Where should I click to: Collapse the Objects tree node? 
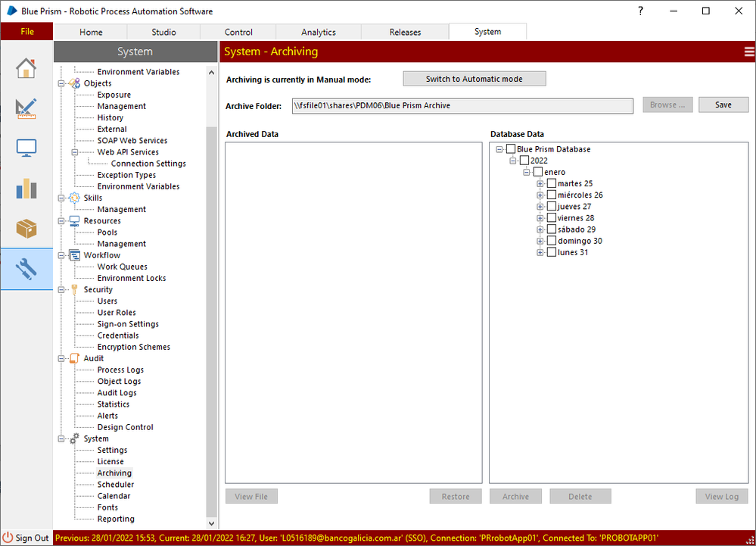pos(61,83)
